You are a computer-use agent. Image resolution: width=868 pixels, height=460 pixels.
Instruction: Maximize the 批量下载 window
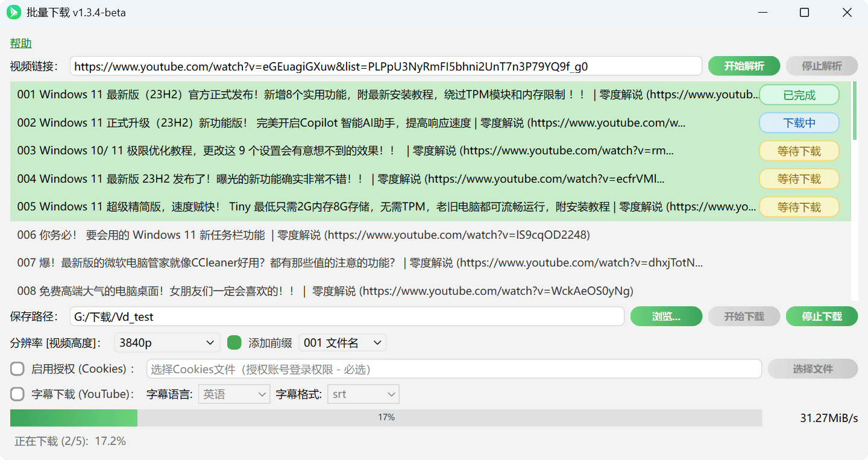coord(804,13)
